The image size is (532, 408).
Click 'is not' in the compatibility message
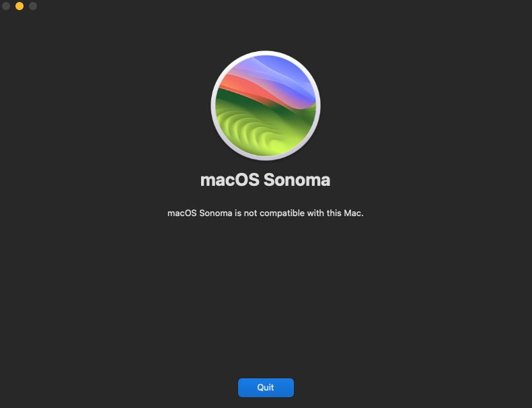click(x=246, y=213)
